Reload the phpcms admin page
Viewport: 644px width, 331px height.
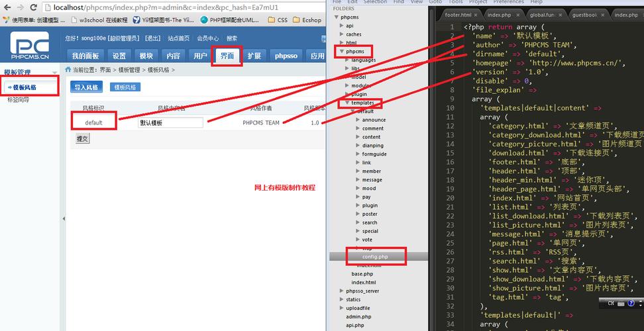[34, 7]
